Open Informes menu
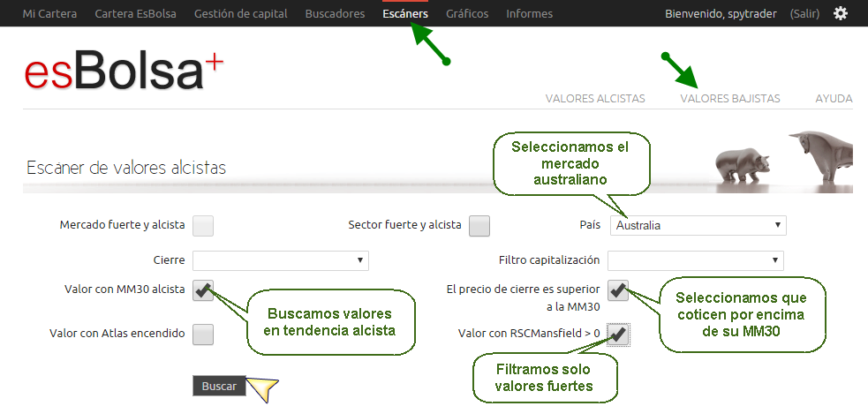Image resolution: width=868 pixels, height=406 pixels. click(x=529, y=14)
